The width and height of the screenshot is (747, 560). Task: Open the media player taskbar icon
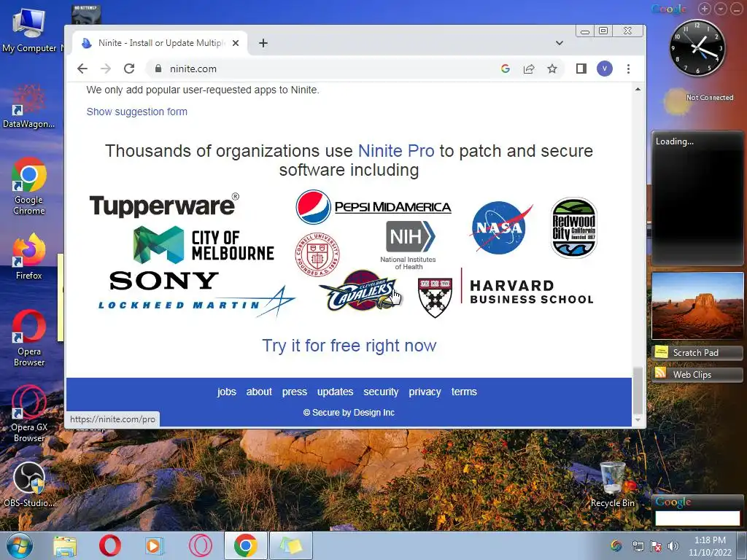(x=154, y=545)
